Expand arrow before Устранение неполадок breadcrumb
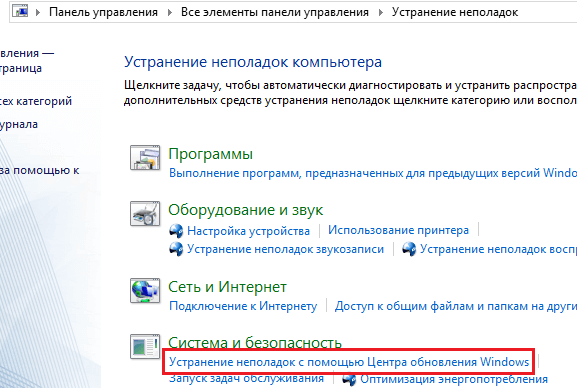577x388 pixels. 380,12
